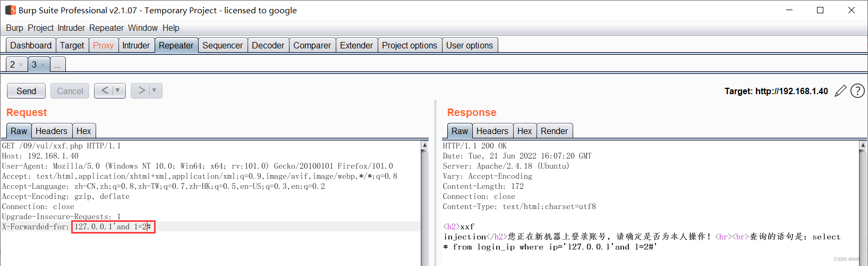Click the Host: 192.168.1.40 header line
Screen dimensions: 868x266
pyautogui.click(x=40, y=156)
